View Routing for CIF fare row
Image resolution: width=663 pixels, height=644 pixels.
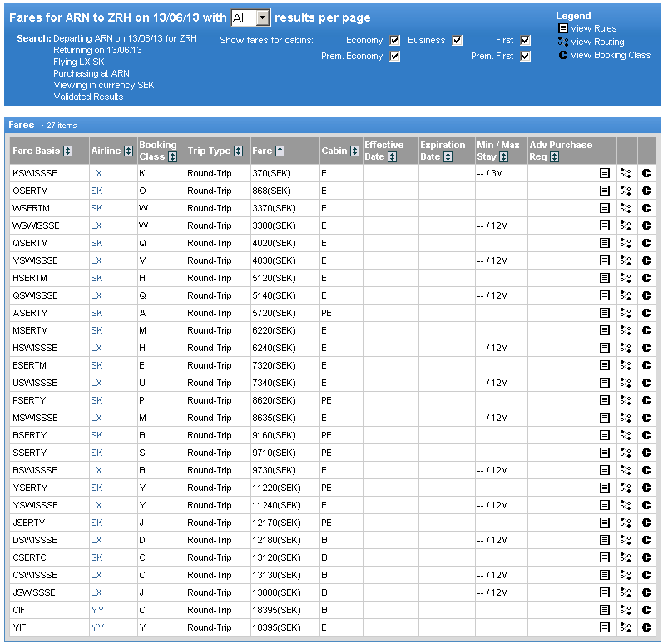click(626, 610)
